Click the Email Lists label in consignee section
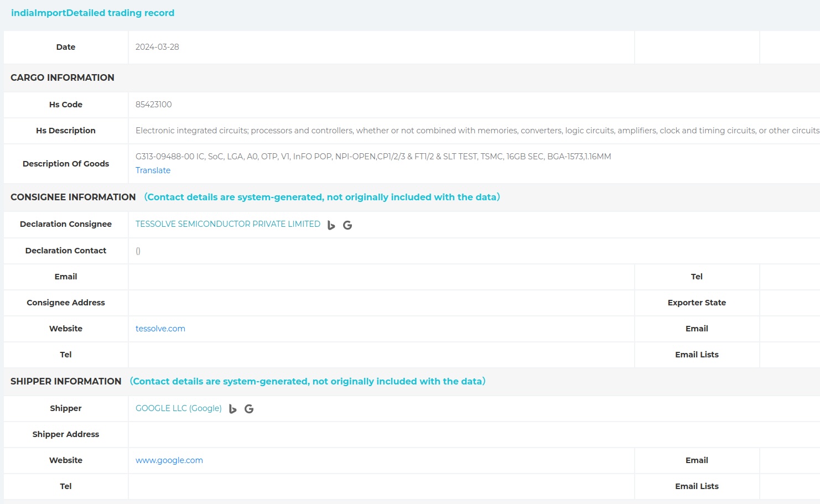The image size is (820, 504). pos(697,355)
